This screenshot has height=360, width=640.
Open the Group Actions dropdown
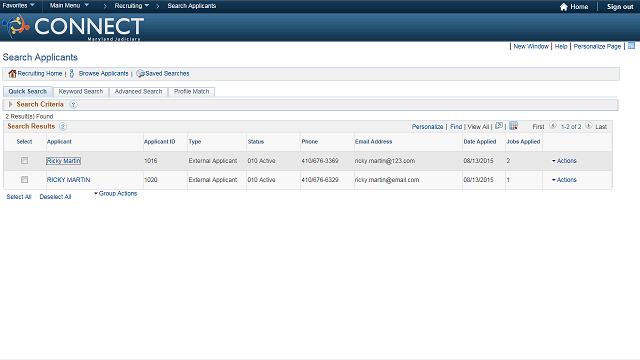[x=116, y=193]
